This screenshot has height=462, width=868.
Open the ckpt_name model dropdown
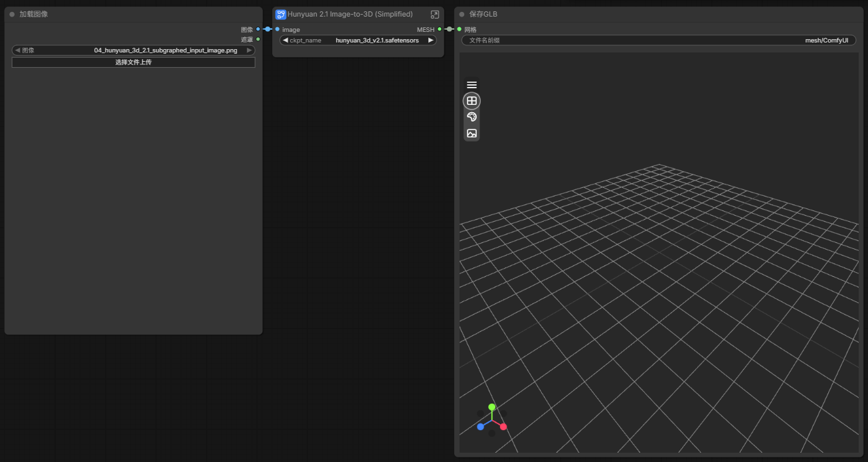click(358, 40)
